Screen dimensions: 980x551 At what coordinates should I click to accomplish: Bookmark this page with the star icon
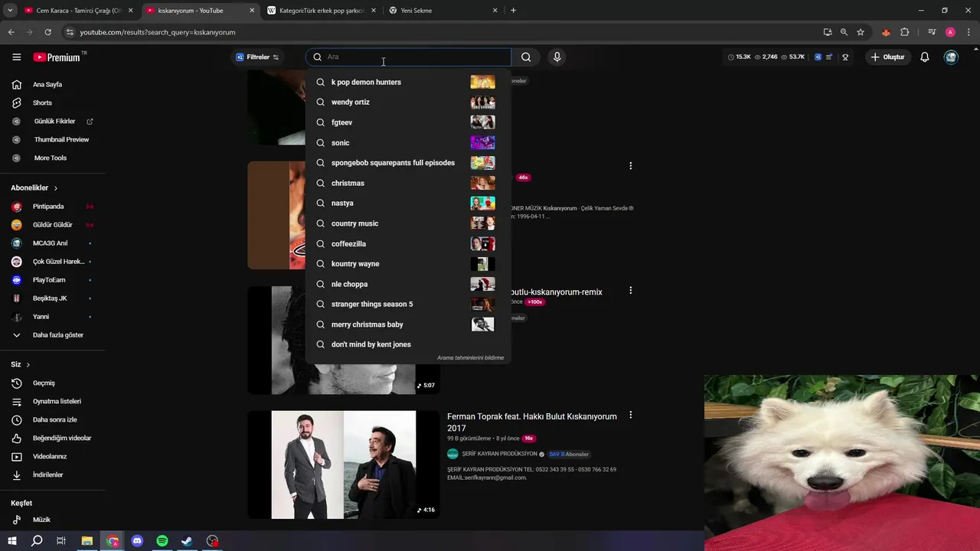point(861,32)
